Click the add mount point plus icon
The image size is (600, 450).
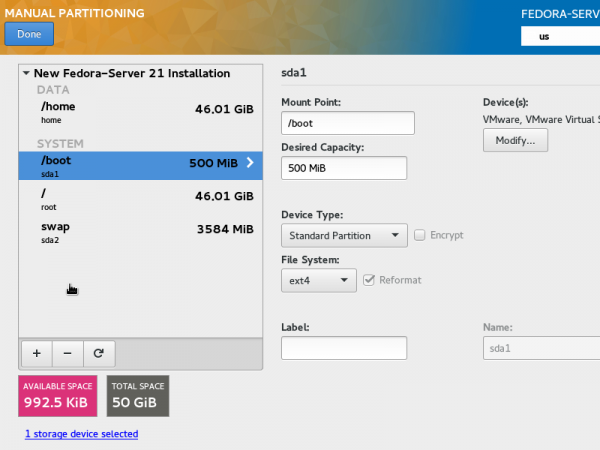click(37, 353)
